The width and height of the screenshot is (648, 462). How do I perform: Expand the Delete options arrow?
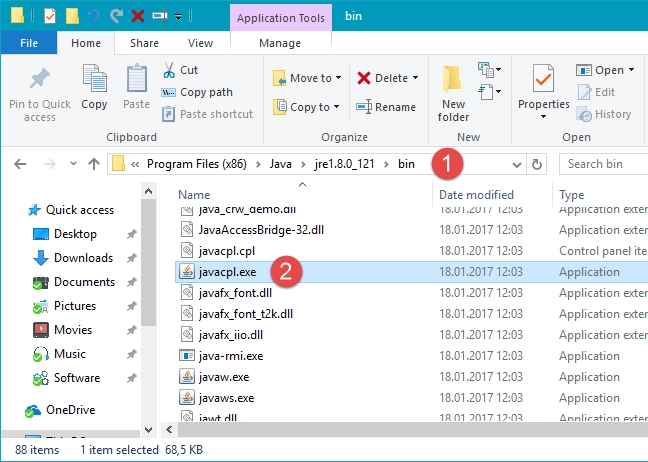(415, 78)
